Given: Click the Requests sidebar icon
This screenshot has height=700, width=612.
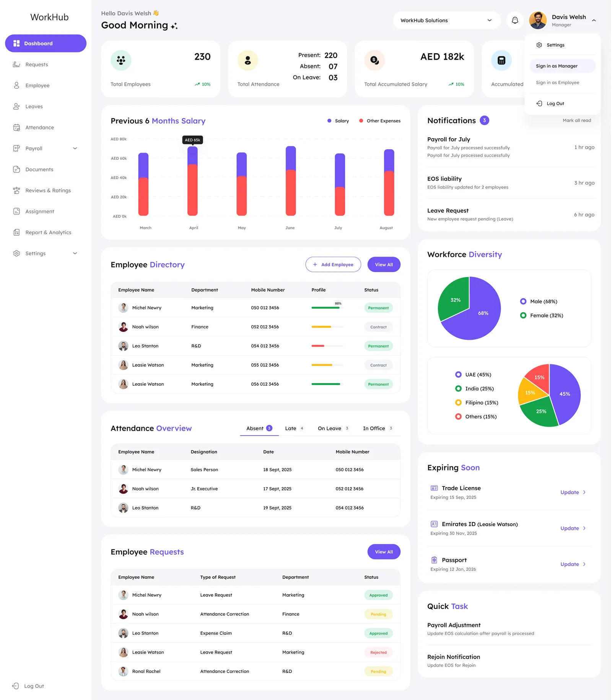Looking at the screenshot, I should tap(16, 64).
